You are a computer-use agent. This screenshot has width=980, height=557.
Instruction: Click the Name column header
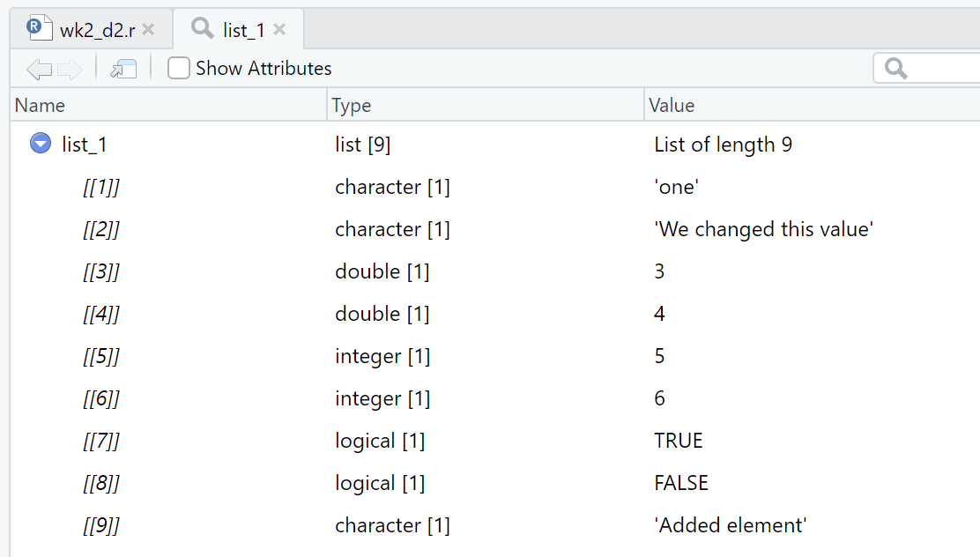41,106
